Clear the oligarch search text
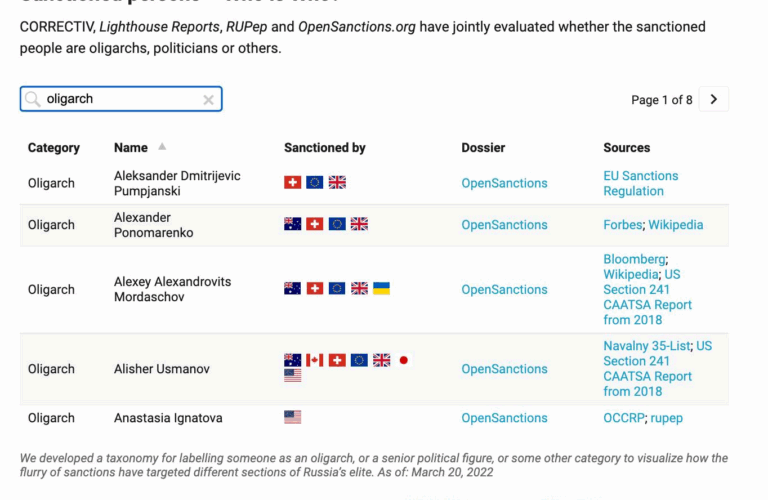The image size is (768, 500). pos(208,99)
